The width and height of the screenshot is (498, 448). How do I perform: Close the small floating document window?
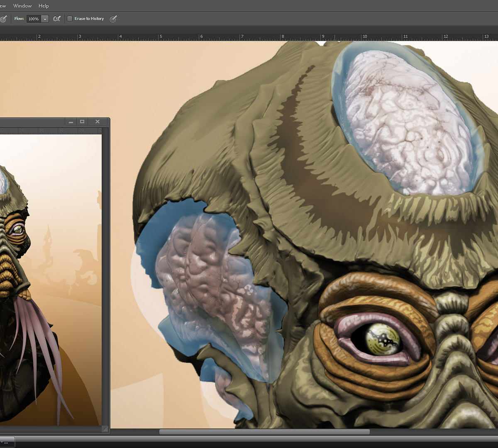click(98, 122)
